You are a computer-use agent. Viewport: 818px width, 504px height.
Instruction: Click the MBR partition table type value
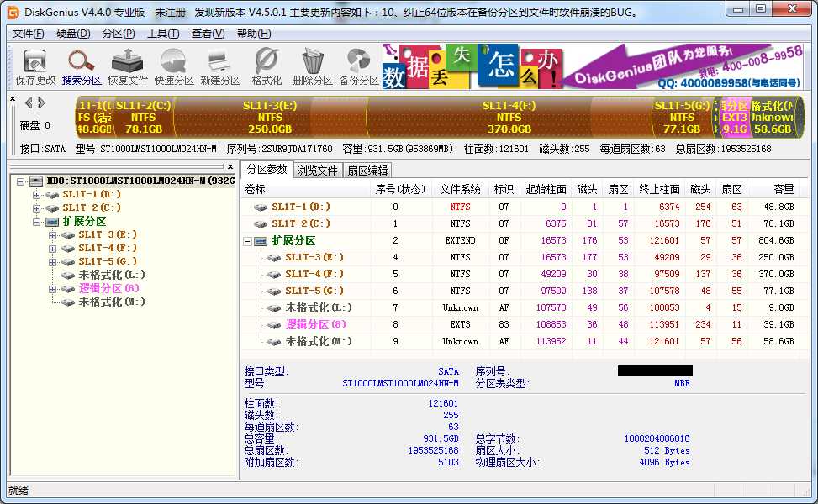pos(683,383)
